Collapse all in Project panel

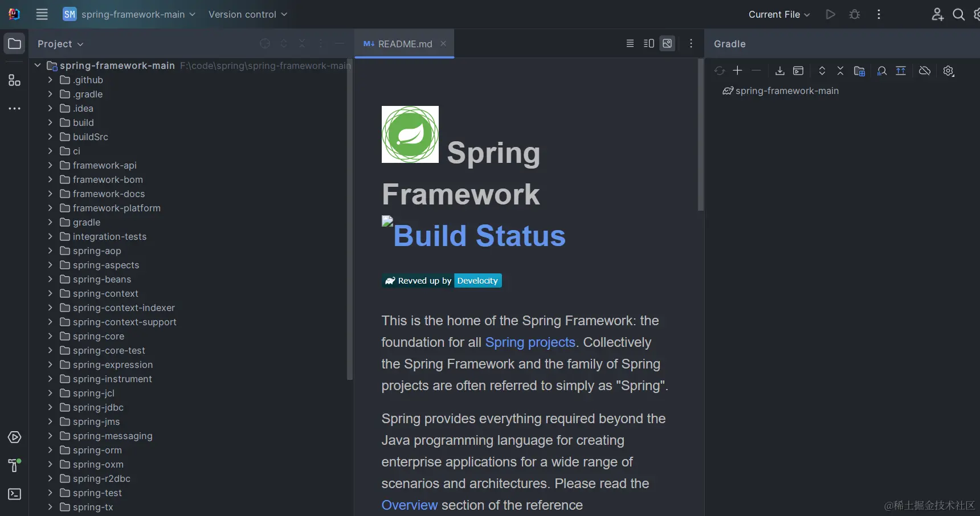click(302, 44)
